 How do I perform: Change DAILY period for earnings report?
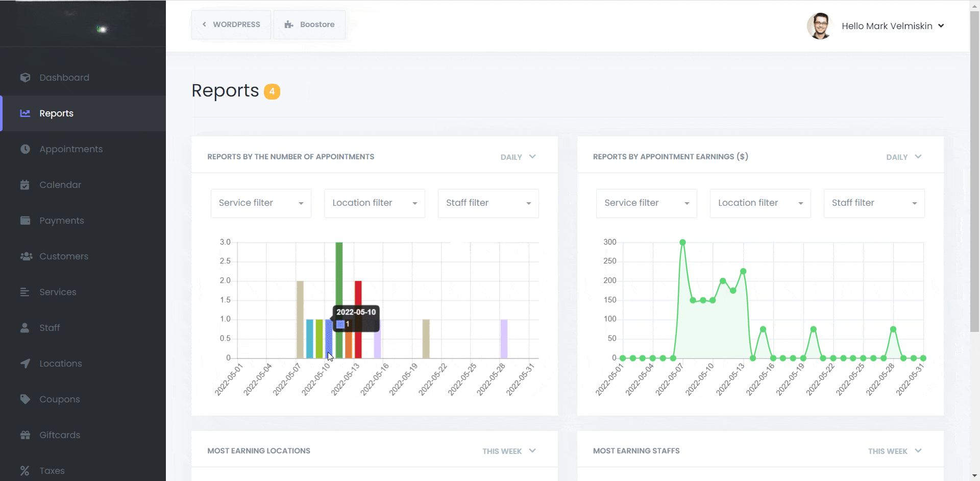903,157
